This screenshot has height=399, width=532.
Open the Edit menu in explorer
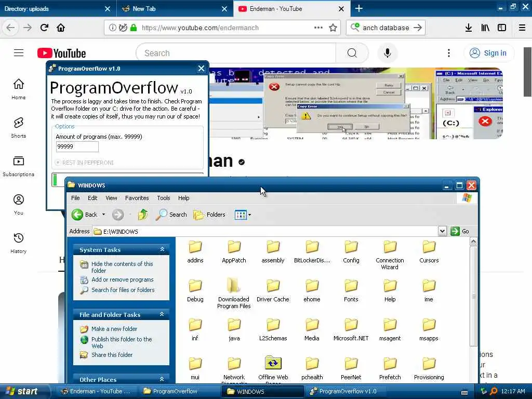tap(92, 198)
